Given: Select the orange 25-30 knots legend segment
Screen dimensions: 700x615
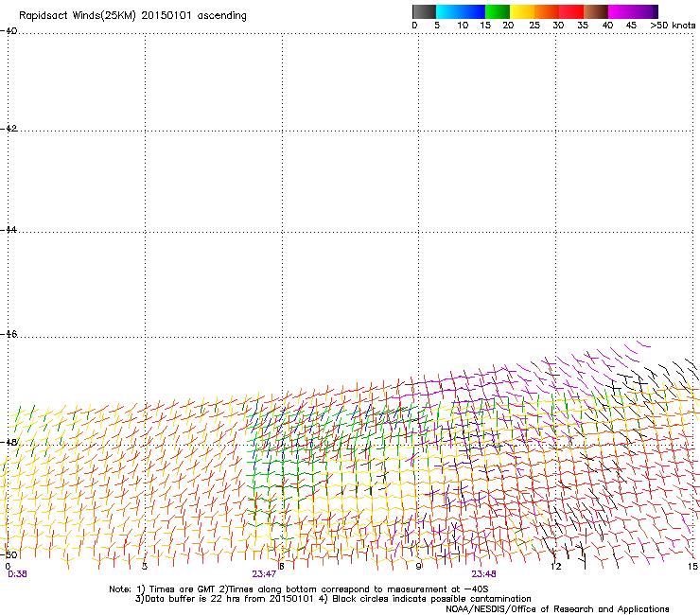Looking at the screenshot, I should click(x=547, y=11).
